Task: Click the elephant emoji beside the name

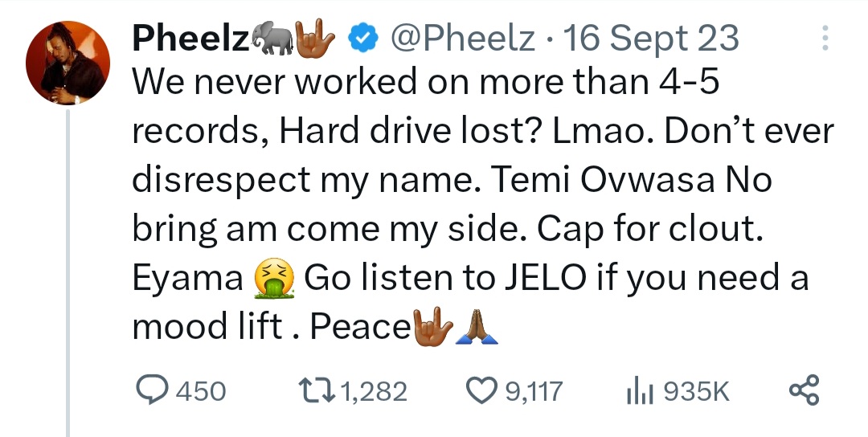Action: (x=271, y=37)
